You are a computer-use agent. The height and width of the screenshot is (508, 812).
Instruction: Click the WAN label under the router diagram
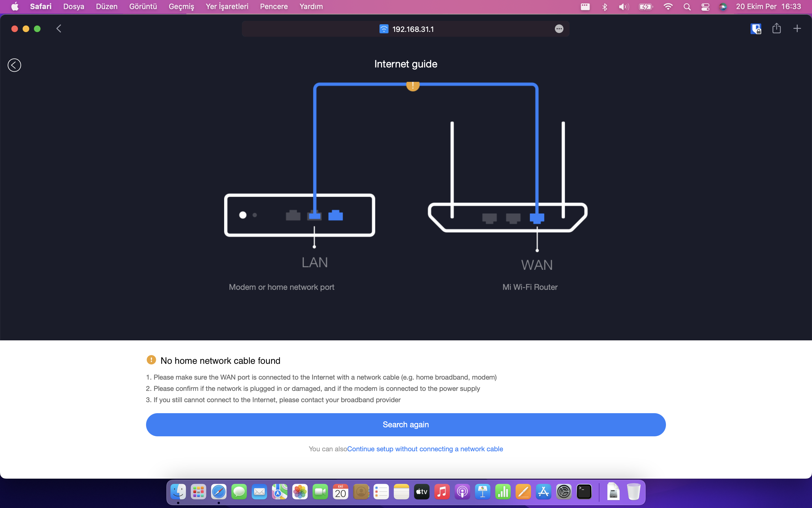click(537, 265)
